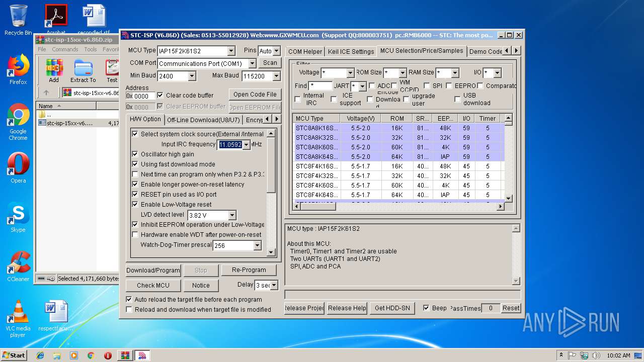This screenshot has height=362, width=644.
Task: Open the Min Baud dropdown
Action: [x=192, y=76]
